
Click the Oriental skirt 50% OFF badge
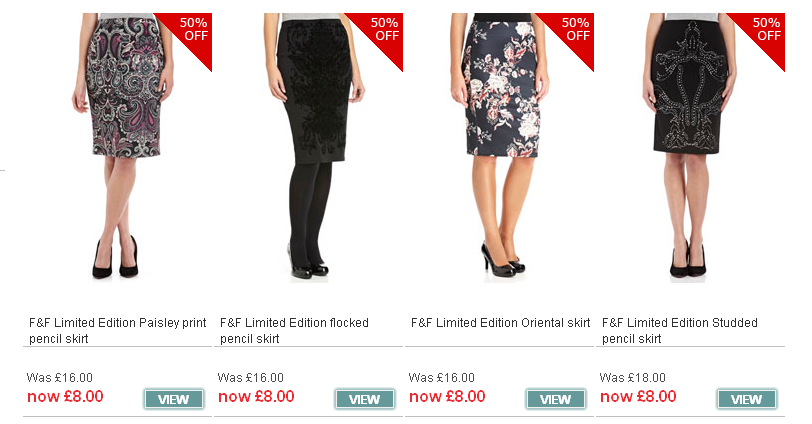pos(574,32)
